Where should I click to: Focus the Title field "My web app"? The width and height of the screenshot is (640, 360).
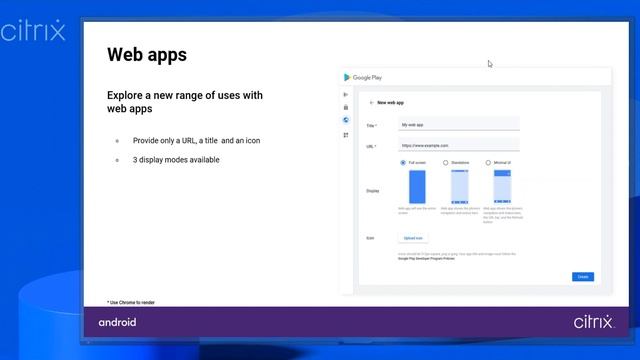pyautogui.click(x=459, y=124)
